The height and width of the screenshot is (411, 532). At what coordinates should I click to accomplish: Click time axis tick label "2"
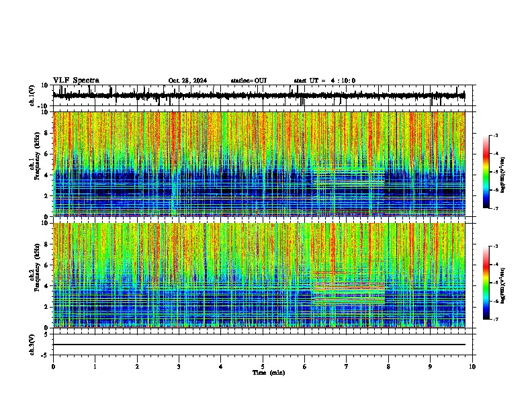click(x=137, y=367)
